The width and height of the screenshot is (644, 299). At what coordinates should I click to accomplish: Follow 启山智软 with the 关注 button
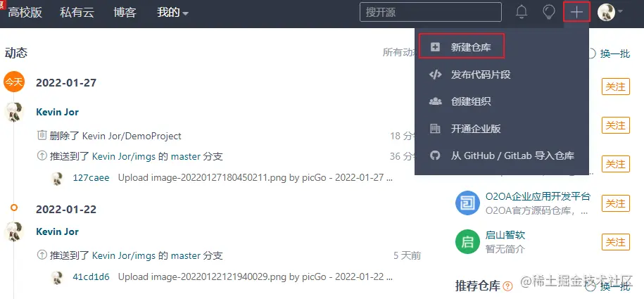tap(616, 242)
